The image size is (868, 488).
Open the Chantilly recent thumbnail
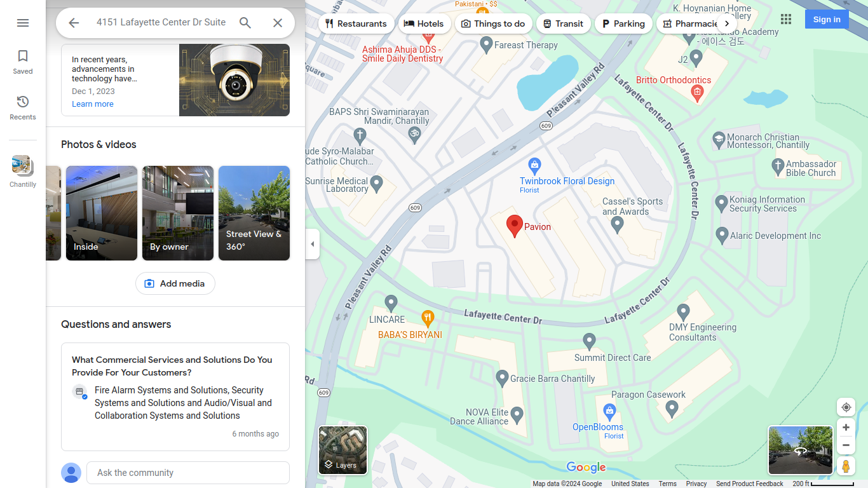tap(23, 172)
